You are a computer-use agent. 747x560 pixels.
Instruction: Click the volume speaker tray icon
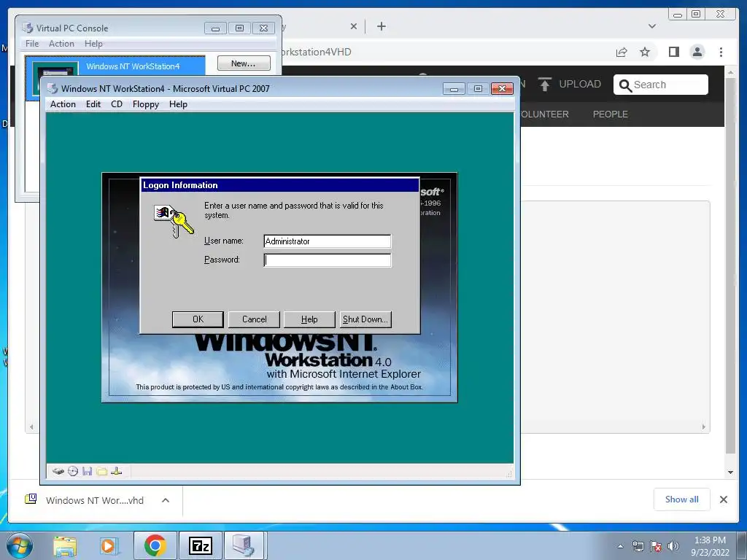(673, 546)
